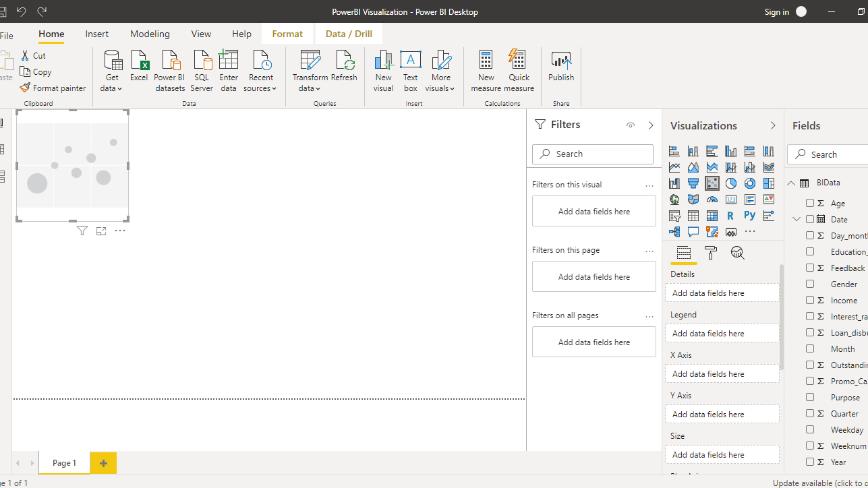Image resolution: width=868 pixels, height=488 pixels.
Task: Toggle the Filters pane eye icon
Action: pyautogui.click(x=631, y=125)
